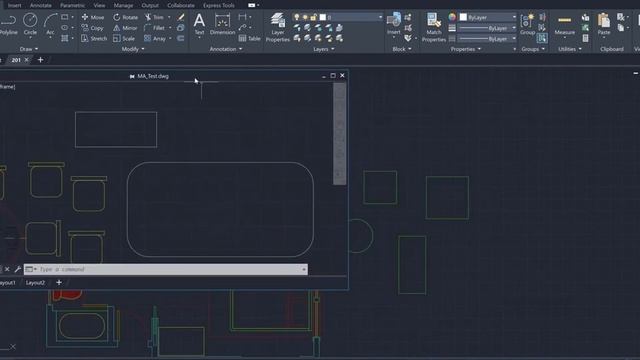640x360 pixels.
Task: Open the Output ribbon tab
Action: coord(150,5)
